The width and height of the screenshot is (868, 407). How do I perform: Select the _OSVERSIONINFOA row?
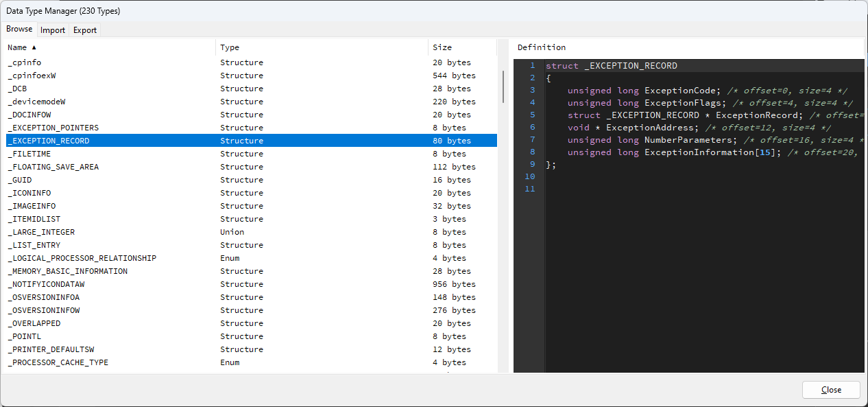click(x=251, y=297)
